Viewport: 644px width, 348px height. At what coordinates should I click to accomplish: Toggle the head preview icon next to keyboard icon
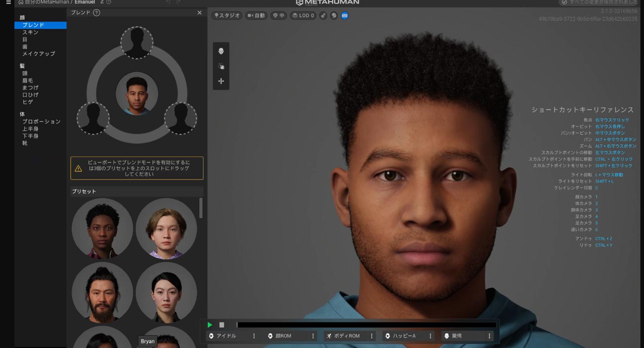click(x=334, y=16)
